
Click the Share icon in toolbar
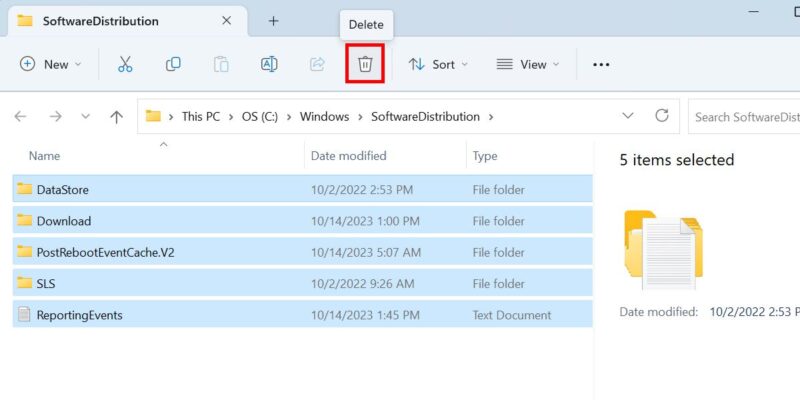[x=317, y=64]
